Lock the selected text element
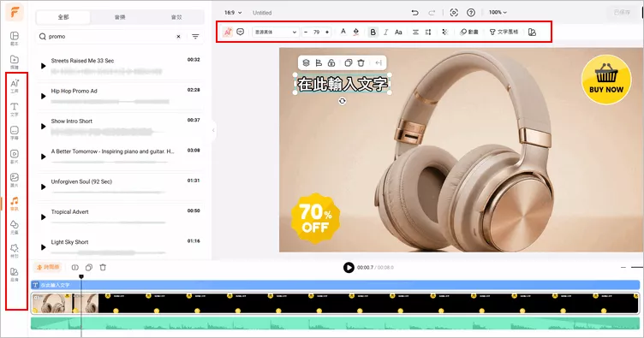The width and height of the screenshot is (644, 338). 331,62
